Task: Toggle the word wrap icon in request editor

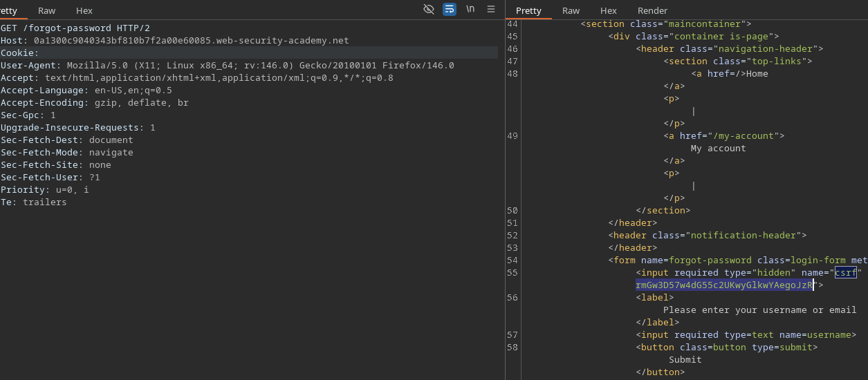Action: (450, 9)
